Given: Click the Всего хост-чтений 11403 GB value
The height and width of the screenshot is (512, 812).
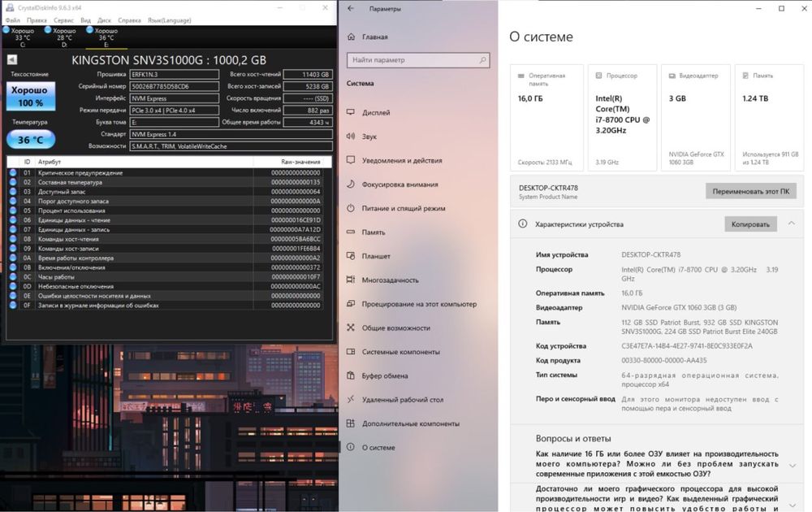Looking at the screenshot, I should [308, 75].
